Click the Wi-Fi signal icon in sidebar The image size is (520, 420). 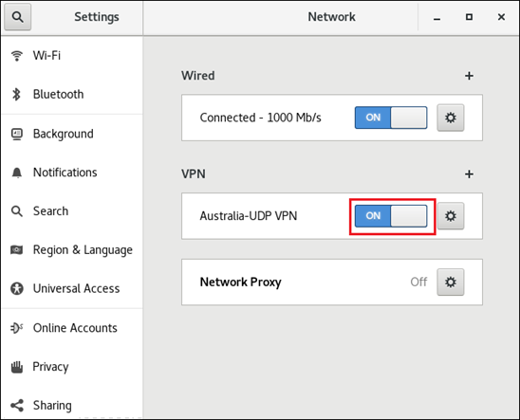pos(16,56)
